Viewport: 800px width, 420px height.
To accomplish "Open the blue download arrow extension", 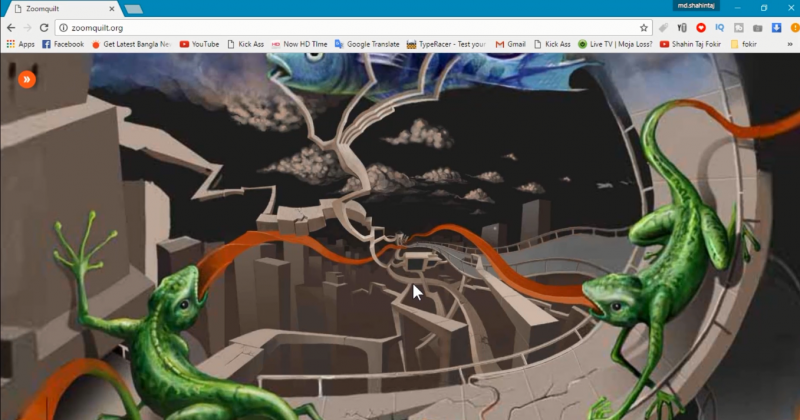I will pyautogui.click(x=777, y=28).
